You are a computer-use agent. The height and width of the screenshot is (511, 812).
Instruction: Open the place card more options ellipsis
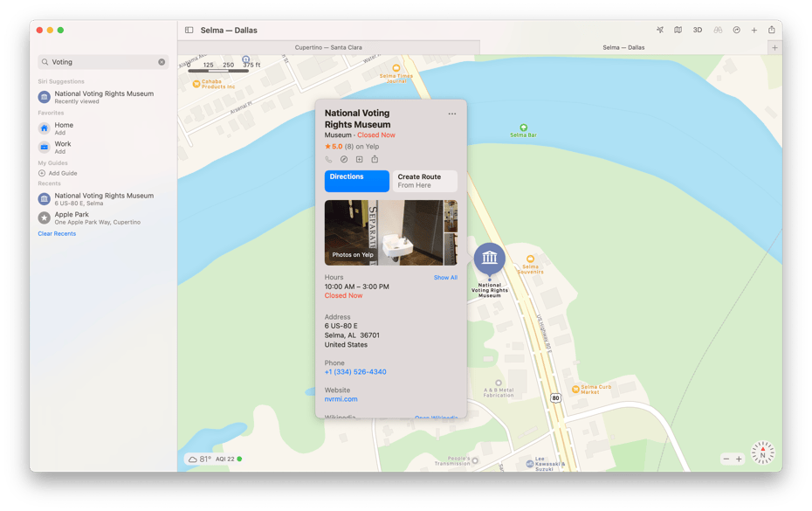[x=452, y=114]
